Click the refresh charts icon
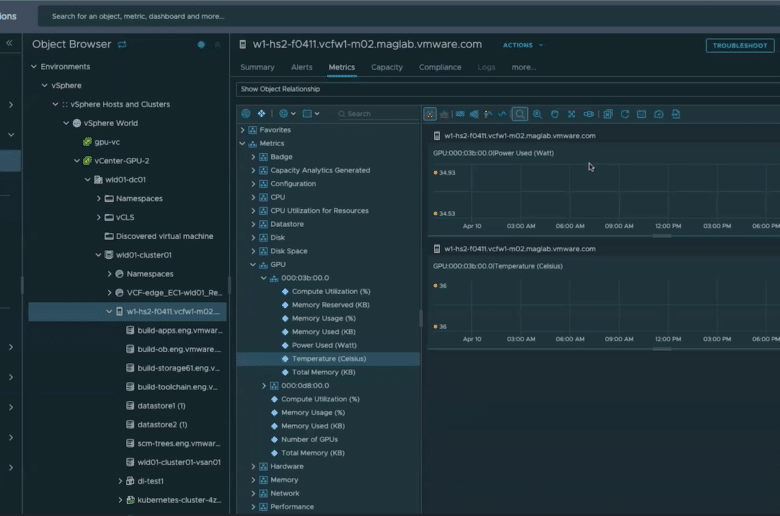The width and height of the screenshot is (780, 516). click(625, 114)
